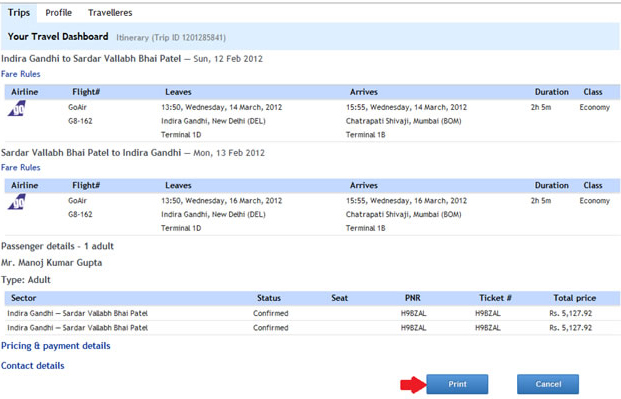Click the Total price column header
The width and height of the screenshot is (621, 399).
coord(574,298)
